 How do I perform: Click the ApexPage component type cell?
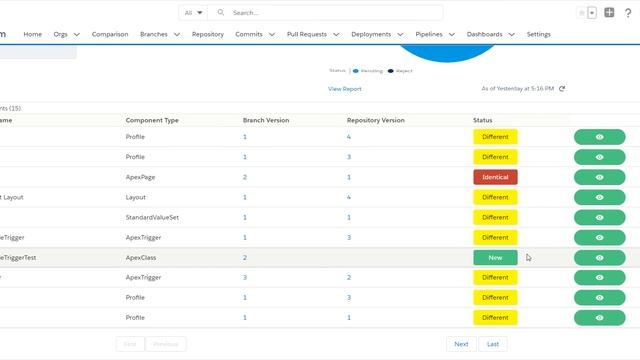click(x=140, y=178)
